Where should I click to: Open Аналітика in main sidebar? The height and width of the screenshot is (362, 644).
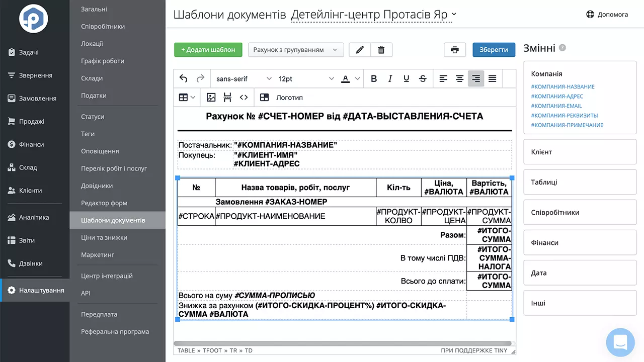click(x=35, y=218)
